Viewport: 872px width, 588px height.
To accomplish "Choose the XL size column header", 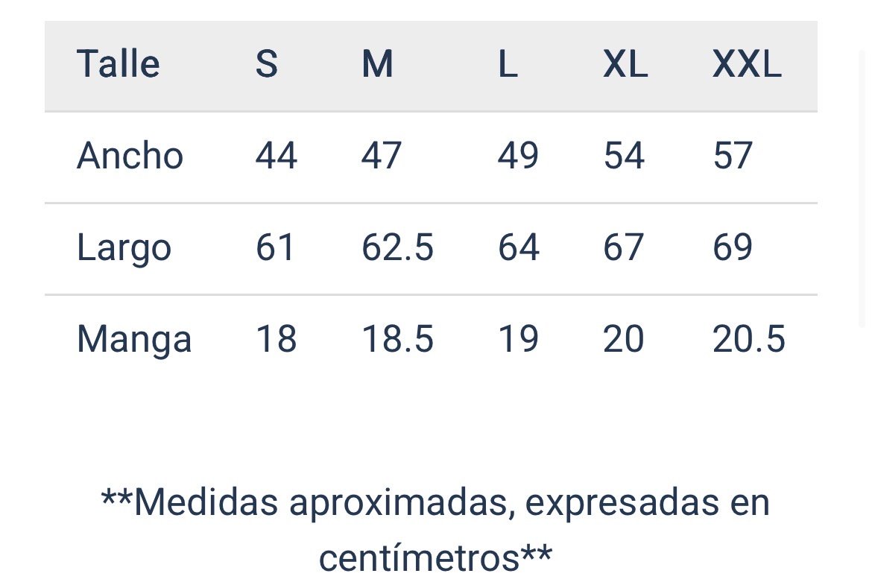I will point(625,65).
